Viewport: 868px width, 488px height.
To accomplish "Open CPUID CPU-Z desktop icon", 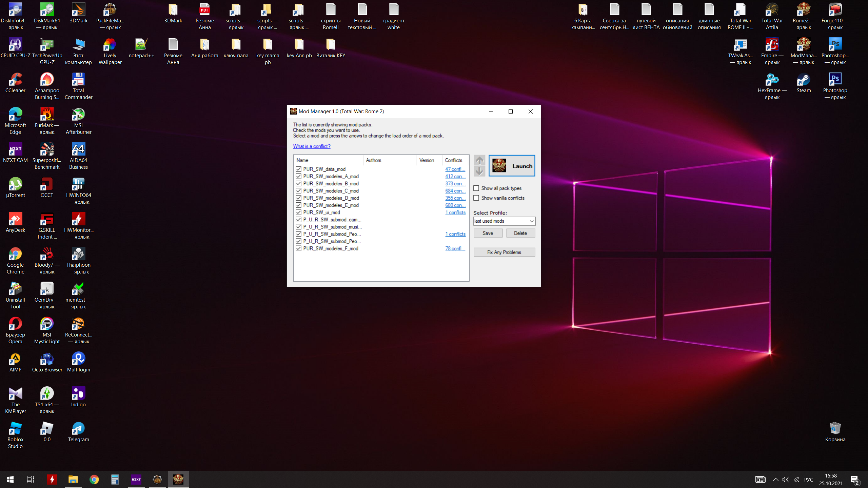I will pos(15,48).
